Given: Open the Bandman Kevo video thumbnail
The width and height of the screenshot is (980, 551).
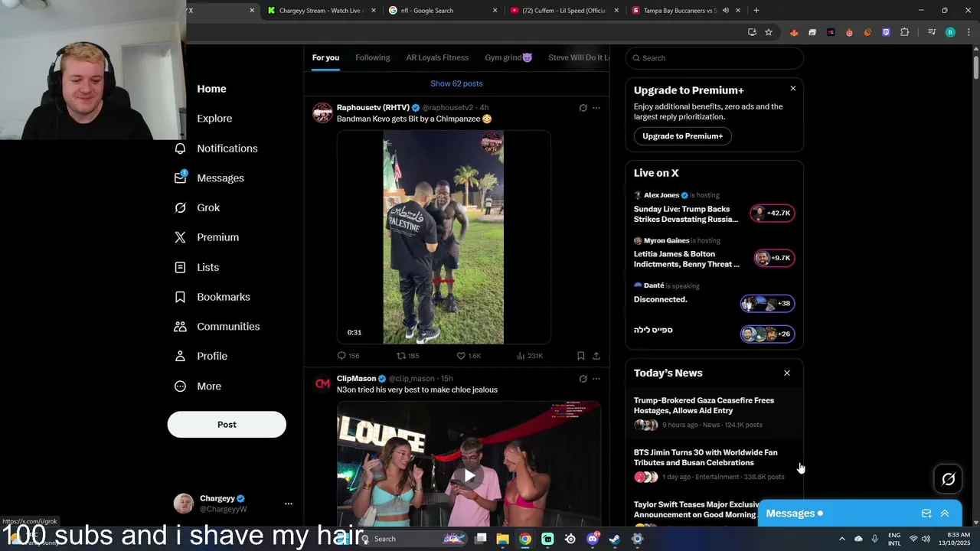Looking at the screenshot, I should tap(443, 237).
